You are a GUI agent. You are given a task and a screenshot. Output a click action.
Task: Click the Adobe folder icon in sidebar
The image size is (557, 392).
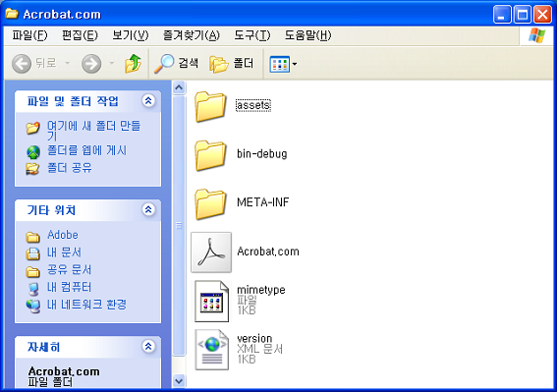click(32, 237)
